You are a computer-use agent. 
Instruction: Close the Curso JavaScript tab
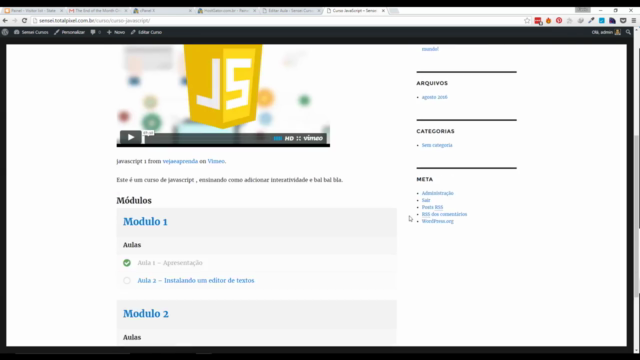[383, 11]
